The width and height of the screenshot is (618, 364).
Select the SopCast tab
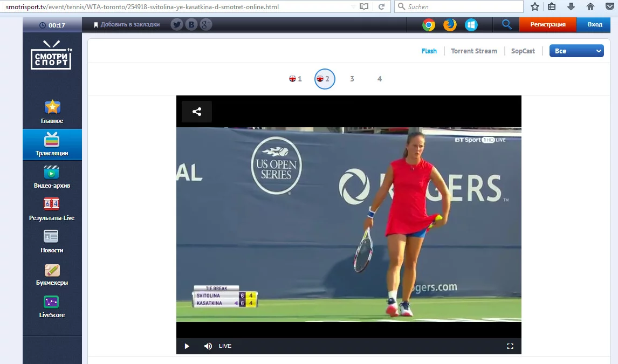pos(523,51)
